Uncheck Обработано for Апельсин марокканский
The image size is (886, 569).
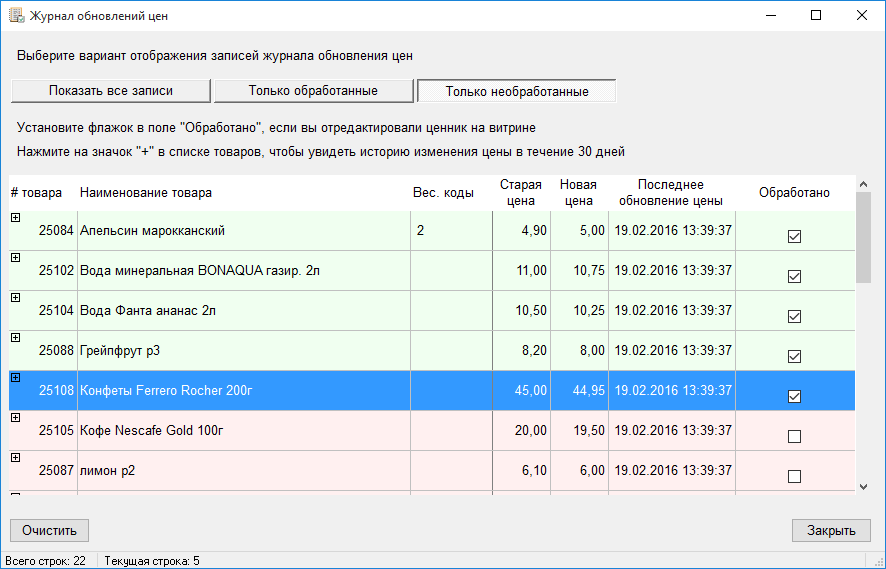(x=795, y=237)
